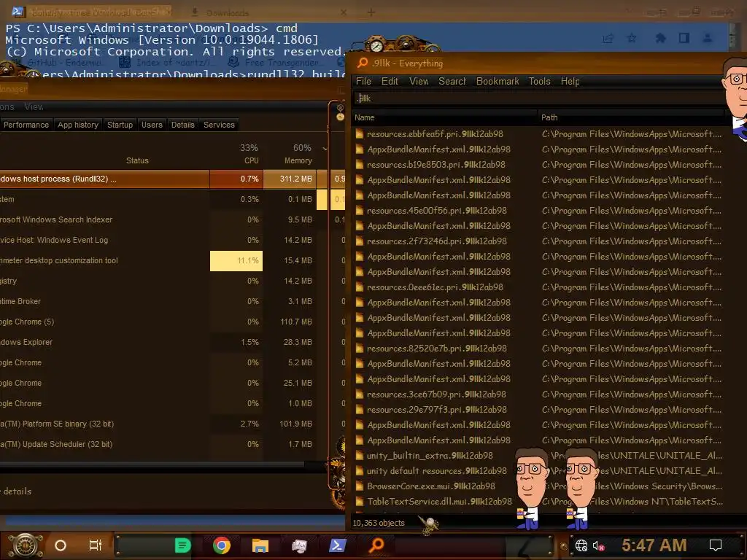The image size is (747, 560).
Task: Open Bookmark menu in Everything
Action: [498, 82]
